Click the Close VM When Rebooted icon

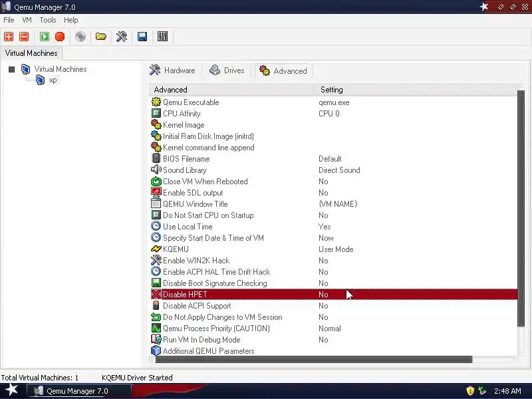tap(156, 181)
